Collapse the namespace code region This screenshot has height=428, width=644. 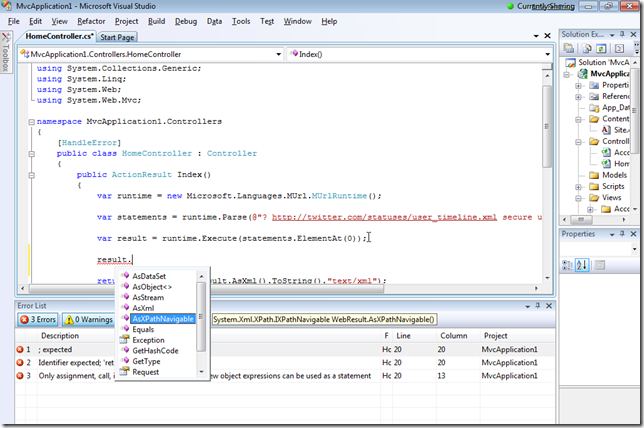pyautogui.click(x=32, y=122)
